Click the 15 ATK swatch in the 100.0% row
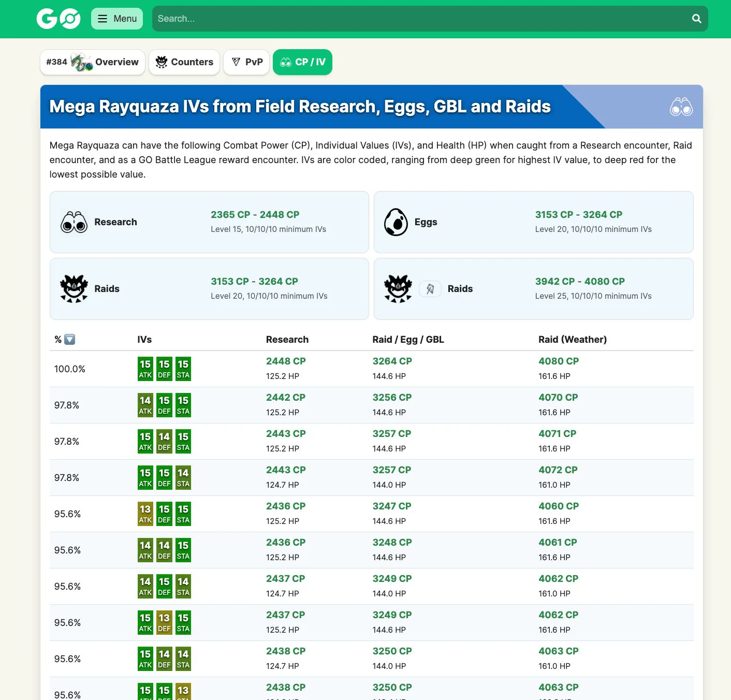Viewport: 731px width, 700px height. [x=145, y=369]
